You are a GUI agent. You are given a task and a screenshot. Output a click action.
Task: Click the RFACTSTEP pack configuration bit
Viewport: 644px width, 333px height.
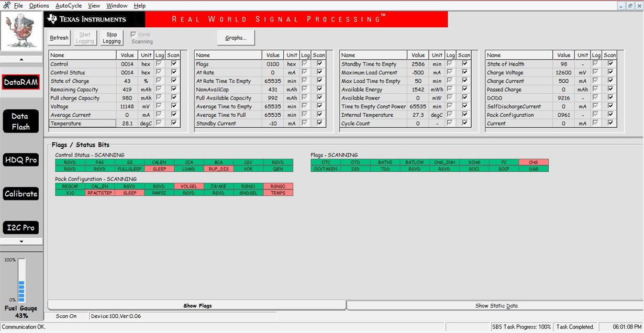click(99, 193)
